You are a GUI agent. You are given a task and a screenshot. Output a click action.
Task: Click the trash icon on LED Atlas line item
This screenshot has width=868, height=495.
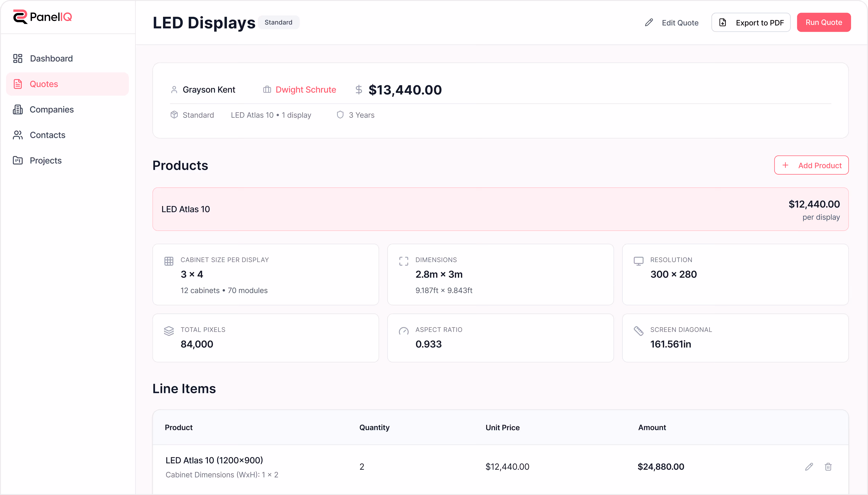point(828,467)
